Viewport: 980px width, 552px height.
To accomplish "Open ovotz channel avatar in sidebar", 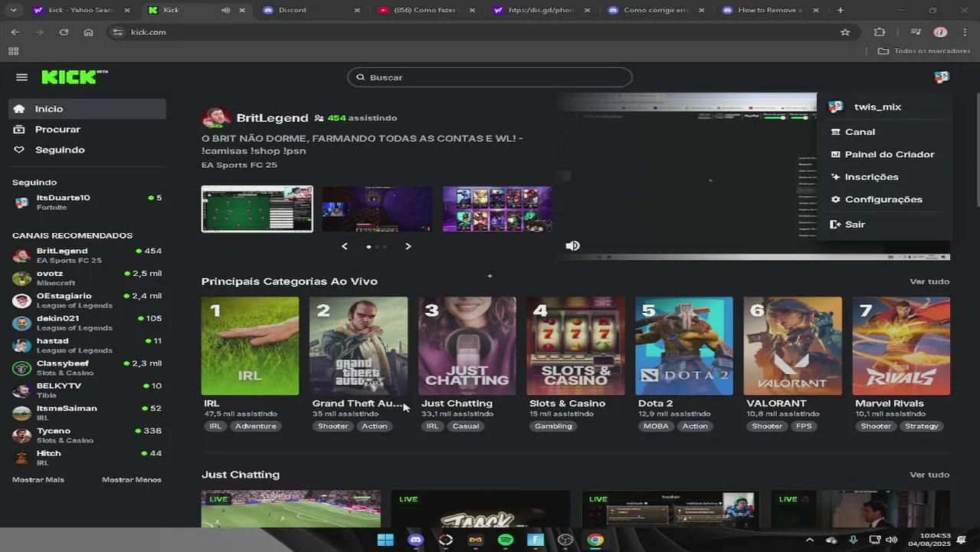I will [22, 278].
